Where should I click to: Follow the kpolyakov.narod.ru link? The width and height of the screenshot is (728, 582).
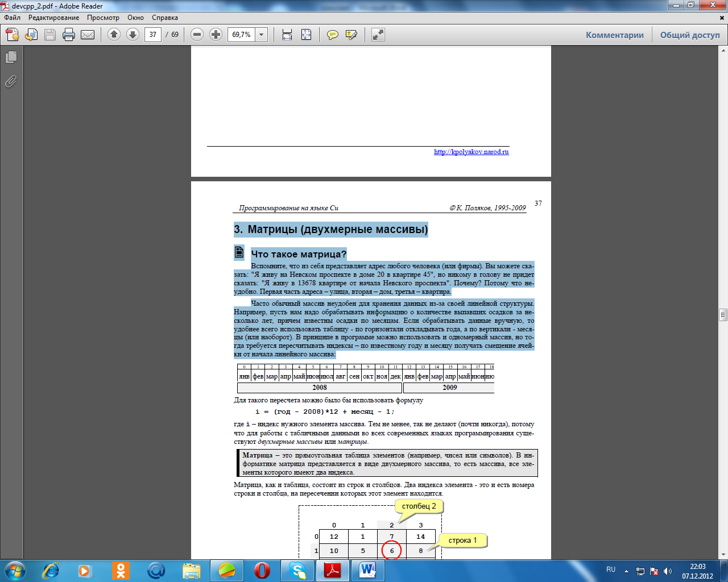point(471,152)
